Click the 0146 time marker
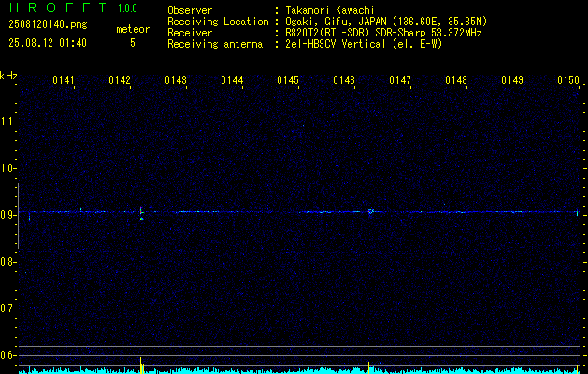588x374 pixels. click(x=344, y=79)
